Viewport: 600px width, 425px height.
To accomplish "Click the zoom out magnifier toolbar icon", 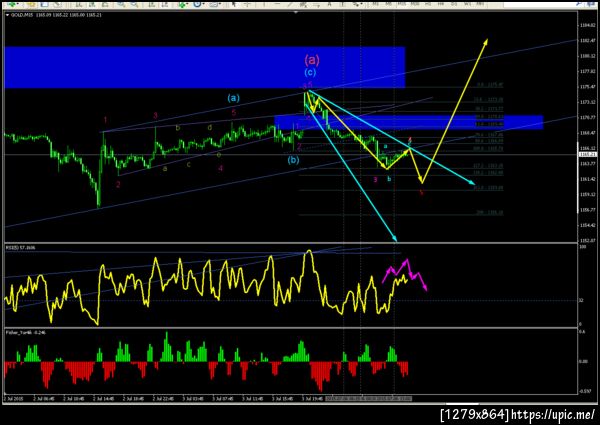I will (x=135, y=4).
